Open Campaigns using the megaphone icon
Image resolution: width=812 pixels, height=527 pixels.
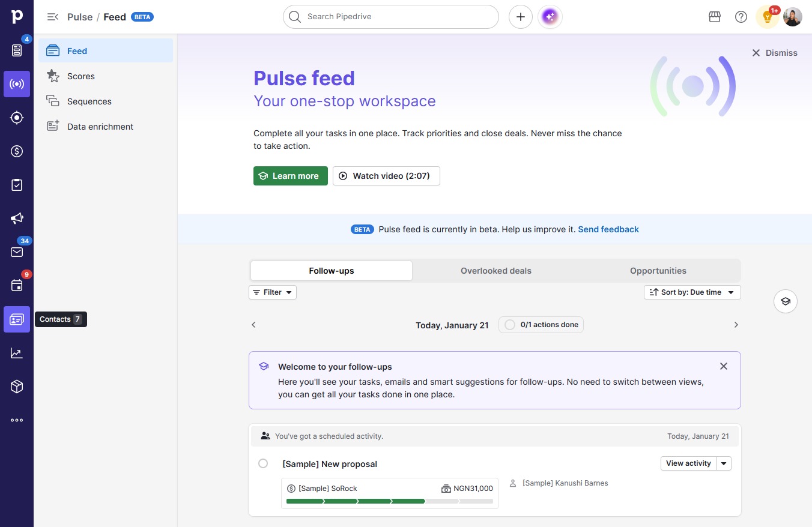pyautogui.click(x=17, y=218)
